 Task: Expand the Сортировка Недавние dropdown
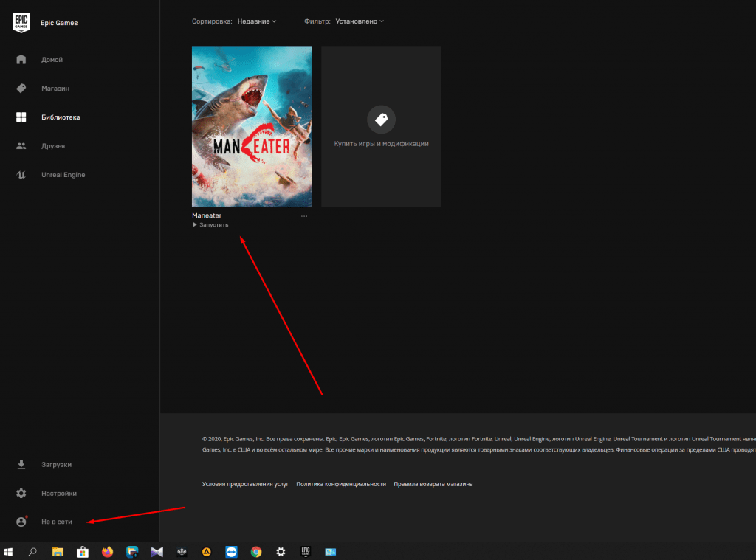point(256,21)
